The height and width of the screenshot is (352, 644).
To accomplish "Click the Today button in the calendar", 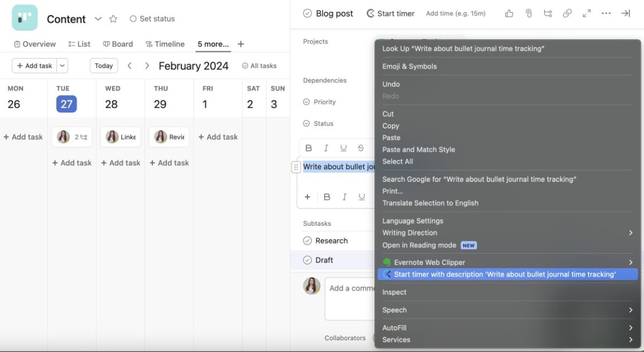I will coord(103,65).
